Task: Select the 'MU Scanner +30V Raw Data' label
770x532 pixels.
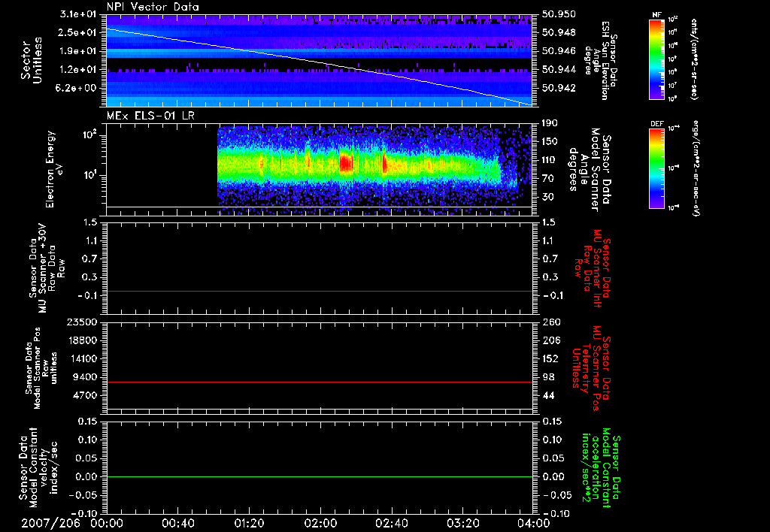Action: (46, 268)
